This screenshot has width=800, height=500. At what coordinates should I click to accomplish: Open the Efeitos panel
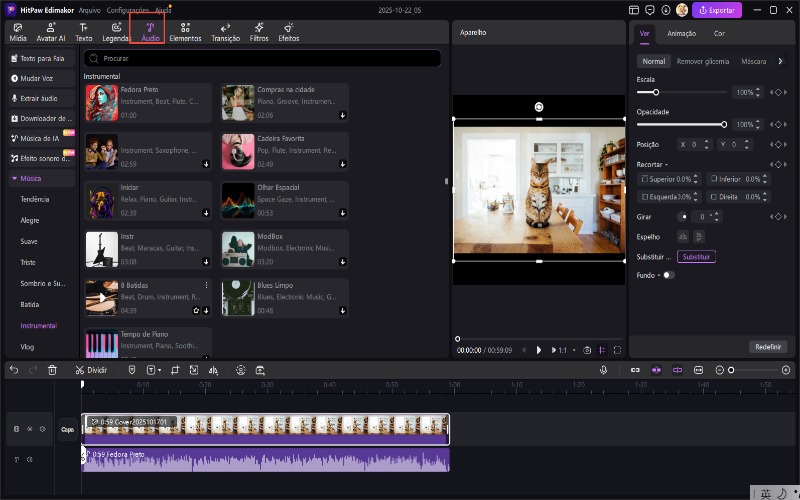[289, 32]
